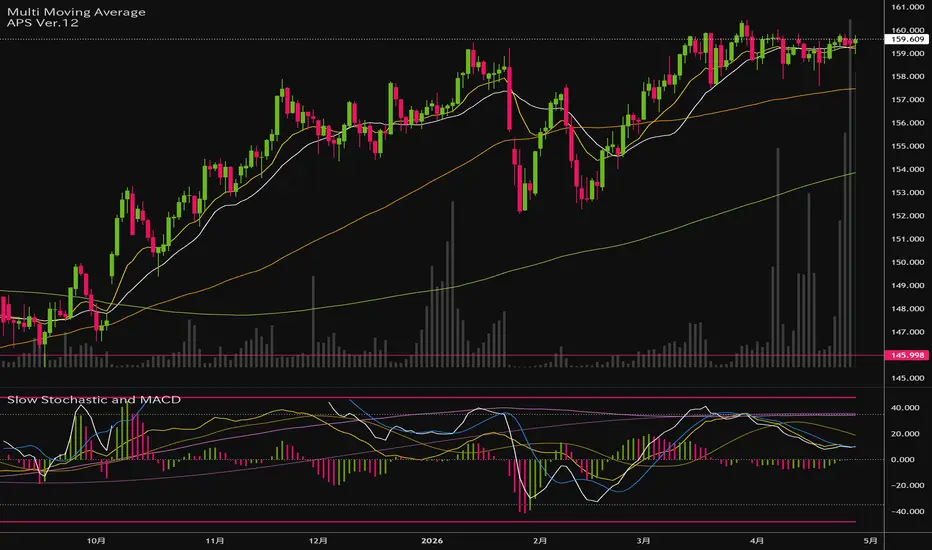The height and width of the screenshot is (550, 932).
Task: Click the 155.000 price axis value
Action: [x=908, y=146]
